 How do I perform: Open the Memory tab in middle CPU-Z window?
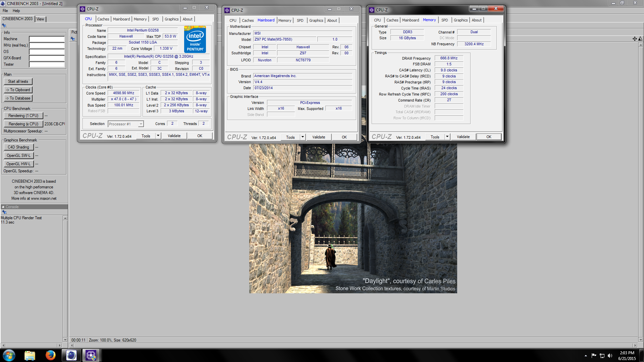[x=285, y=21]
